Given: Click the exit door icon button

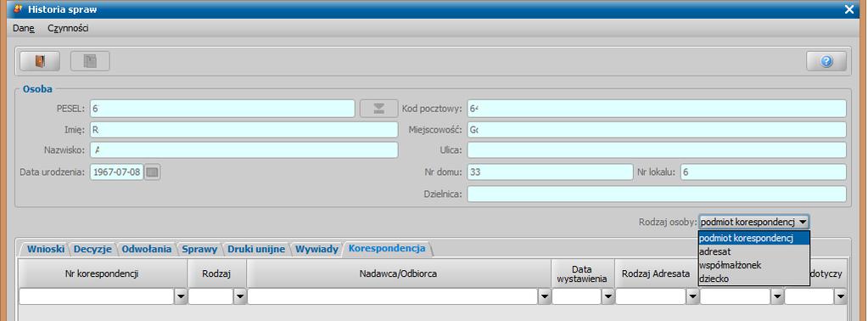Looking at the screenshot, I should (x=40, y=61).
